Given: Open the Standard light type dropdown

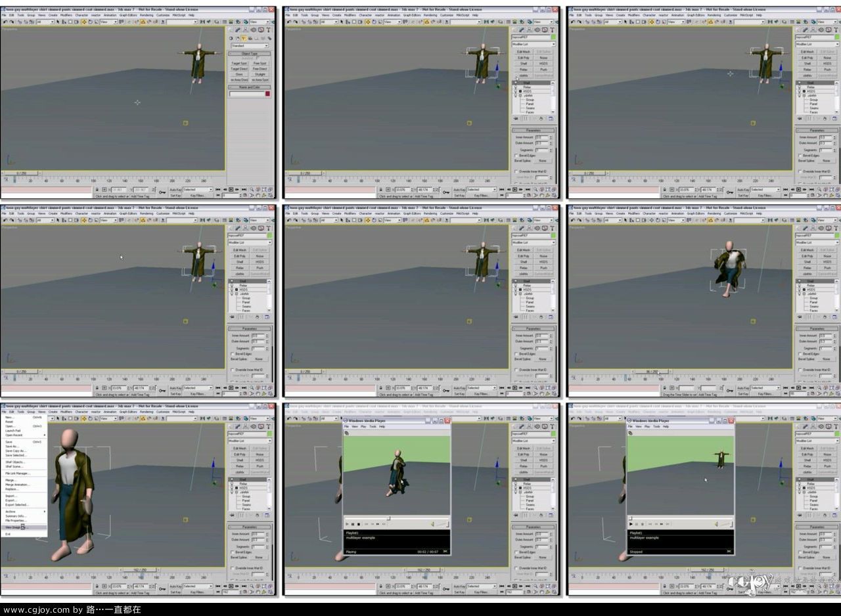Looking at the screenshot, I should [250, 46].
